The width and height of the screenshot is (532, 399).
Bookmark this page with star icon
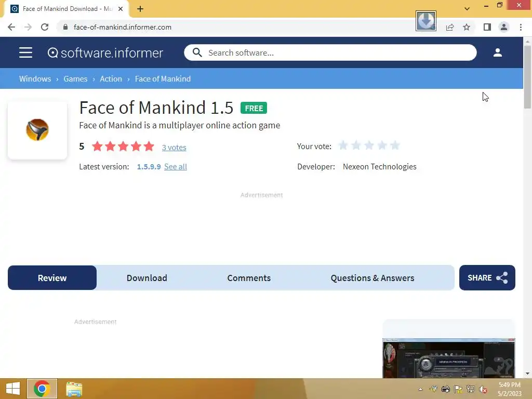point(467,27)
